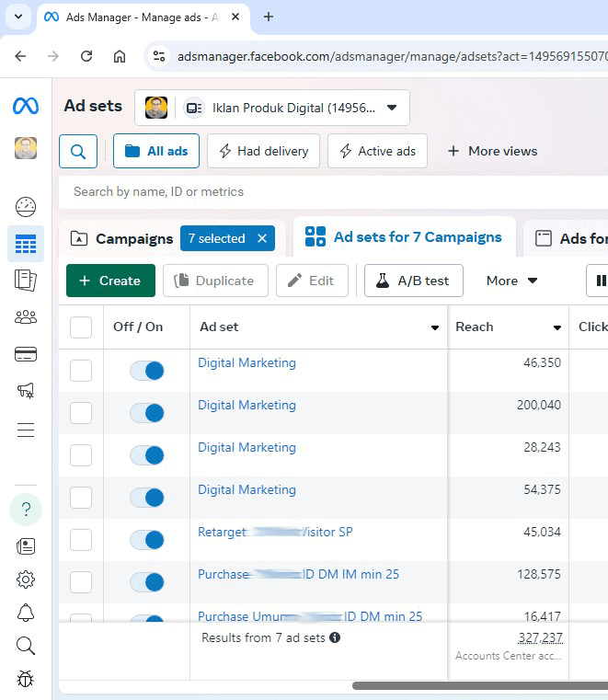Click the green Create button

pos(110,281)
